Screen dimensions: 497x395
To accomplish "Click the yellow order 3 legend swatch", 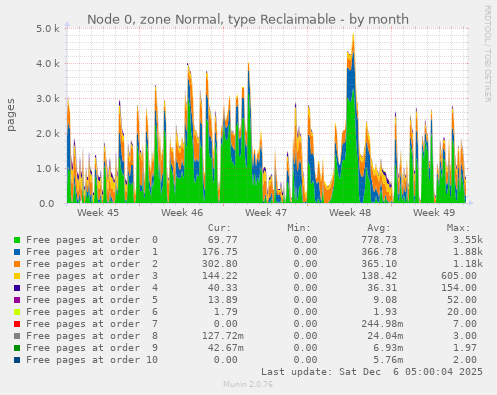I will (x=17, y=276).
